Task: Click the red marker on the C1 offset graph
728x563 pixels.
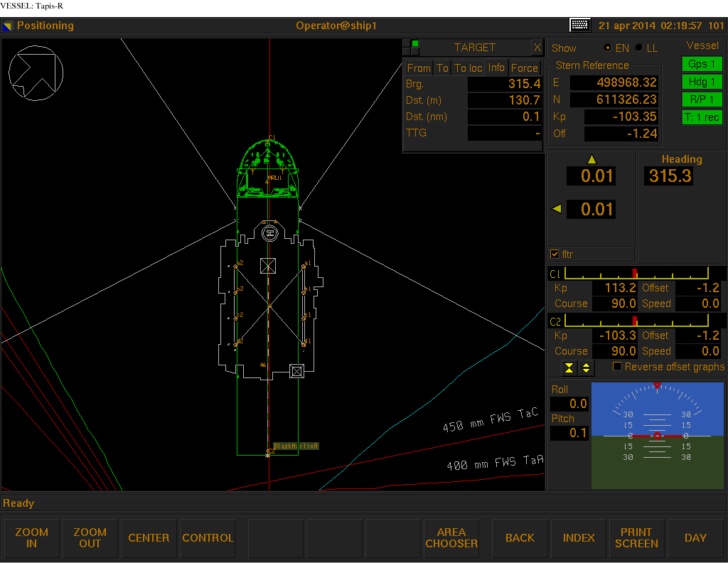Action: (635, 273)
